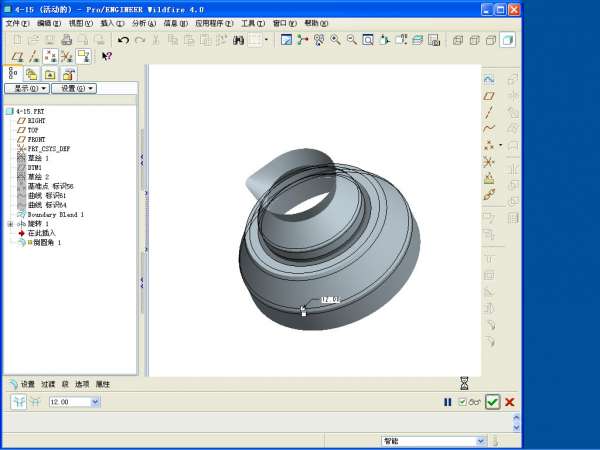Open the 分析(A) menu

point(144,22)
